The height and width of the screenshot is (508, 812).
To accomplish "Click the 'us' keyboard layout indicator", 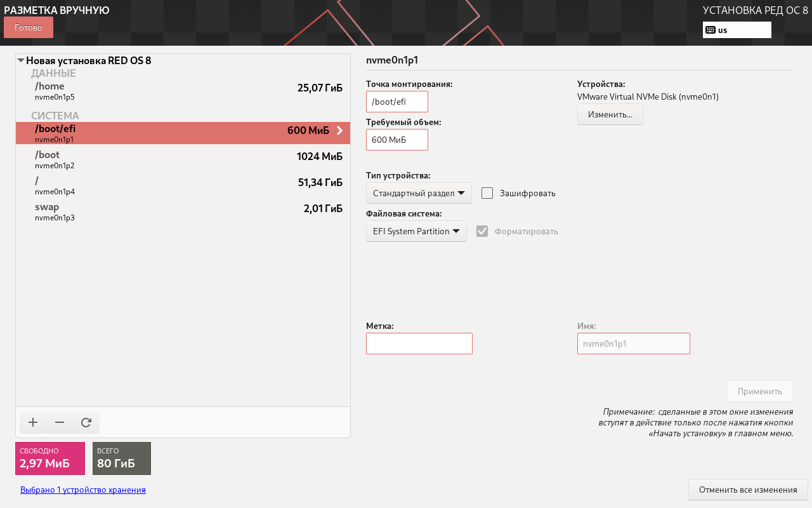I will pyautogui.click(x=737, y=30).
